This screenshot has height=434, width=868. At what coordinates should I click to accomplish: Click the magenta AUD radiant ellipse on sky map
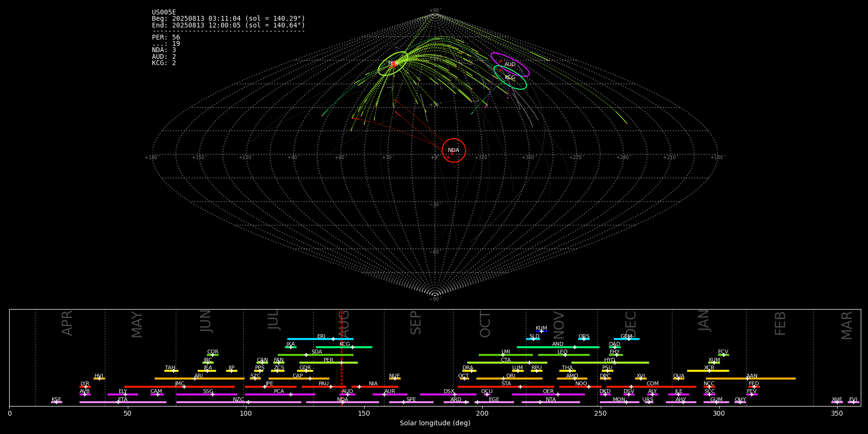510,65
